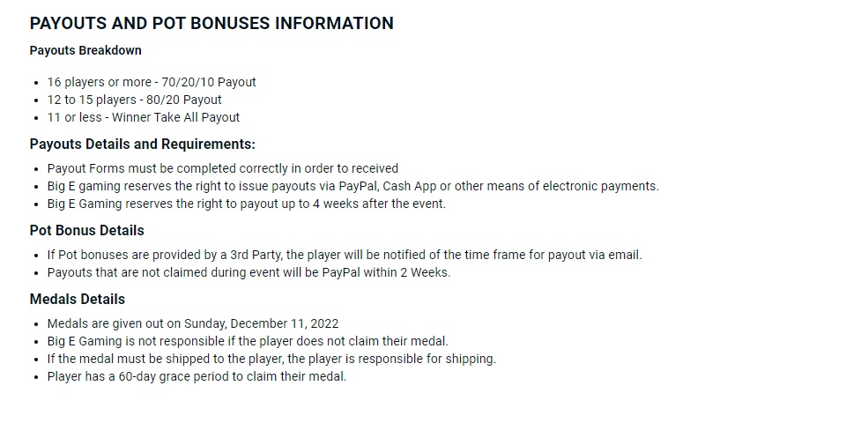Click the 'does not claim their medal' line
Image resolution: width=868 pixels, height=423 pixels.
[248, 341]
